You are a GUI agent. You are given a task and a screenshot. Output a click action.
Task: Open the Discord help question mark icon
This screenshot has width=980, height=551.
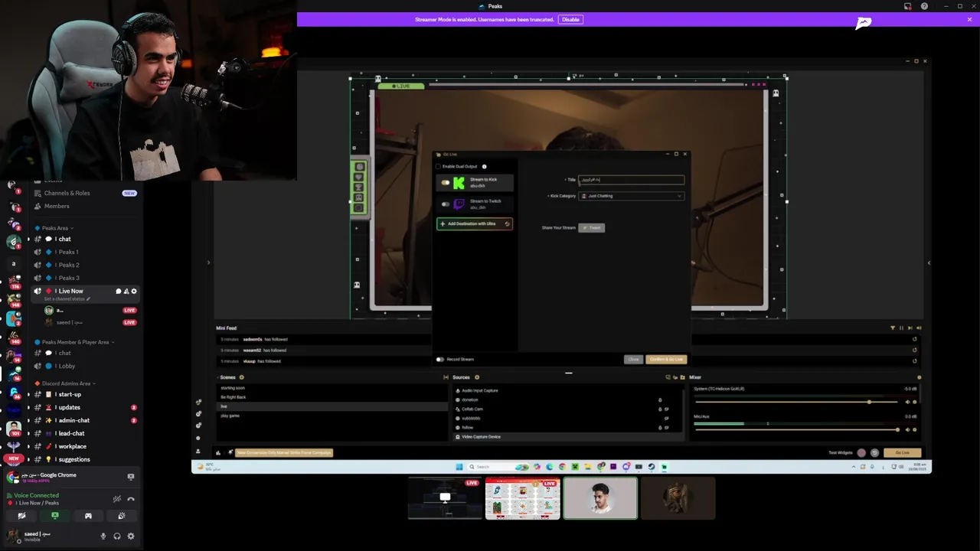[x=924, y=6]
